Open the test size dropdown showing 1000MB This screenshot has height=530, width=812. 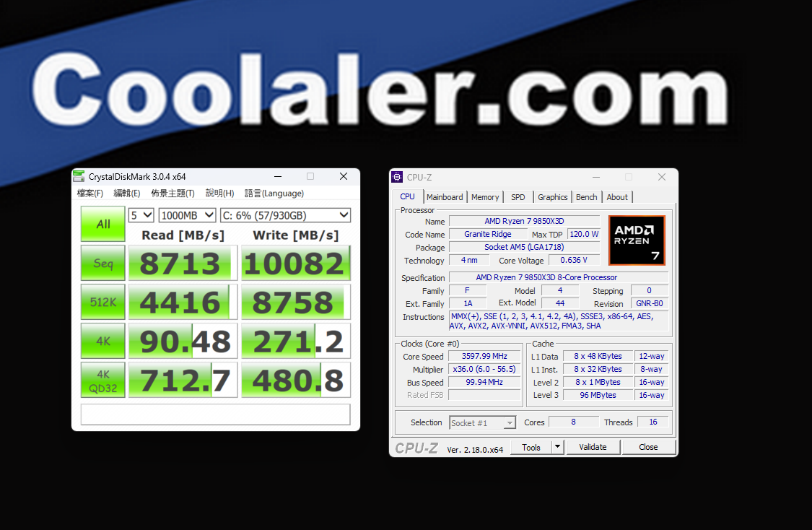187,215
